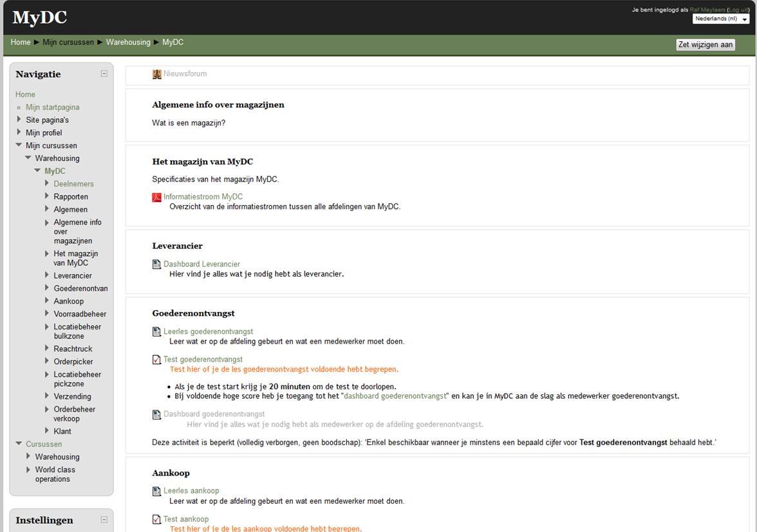Viewport: 757px width, 532px height.
Task: Open the Raf Meylaers profile link
Action: click(x=707, y=10)
